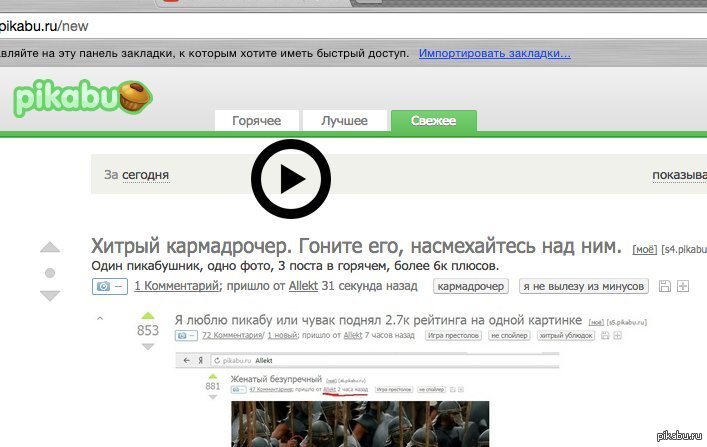Click the я не вылезу из минусов tag
Screen dimensions: 707x447
[584, 286]
